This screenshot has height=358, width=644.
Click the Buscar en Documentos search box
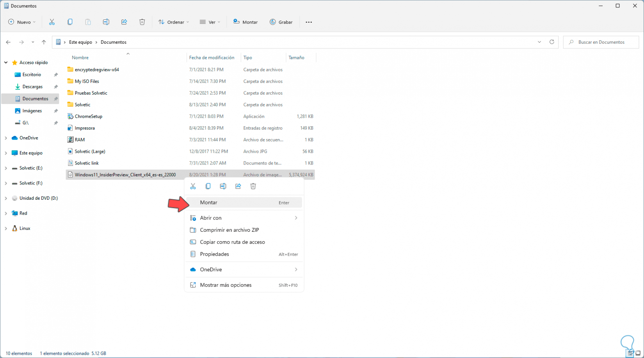click(x=601, y=42)
